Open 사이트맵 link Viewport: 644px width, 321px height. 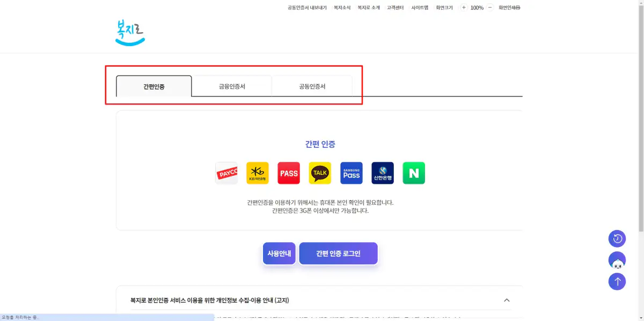pyautogui.click(x=420, y=8)
